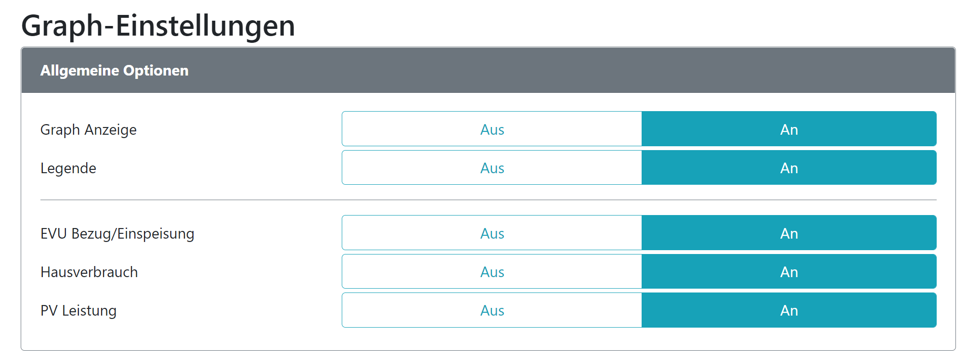Switch Legende to Aus
980x356 pixels.
pos(492,167)
